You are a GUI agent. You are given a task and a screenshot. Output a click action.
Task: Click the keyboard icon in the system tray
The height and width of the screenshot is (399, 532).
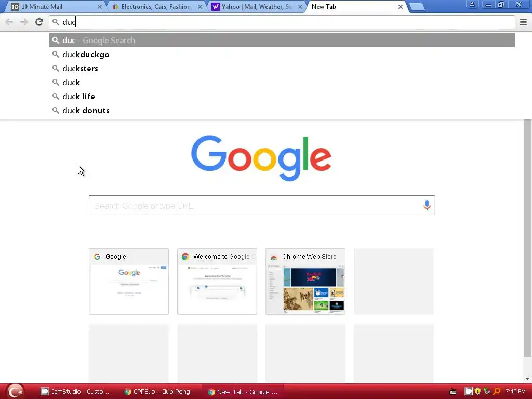[x=453, y=392]
